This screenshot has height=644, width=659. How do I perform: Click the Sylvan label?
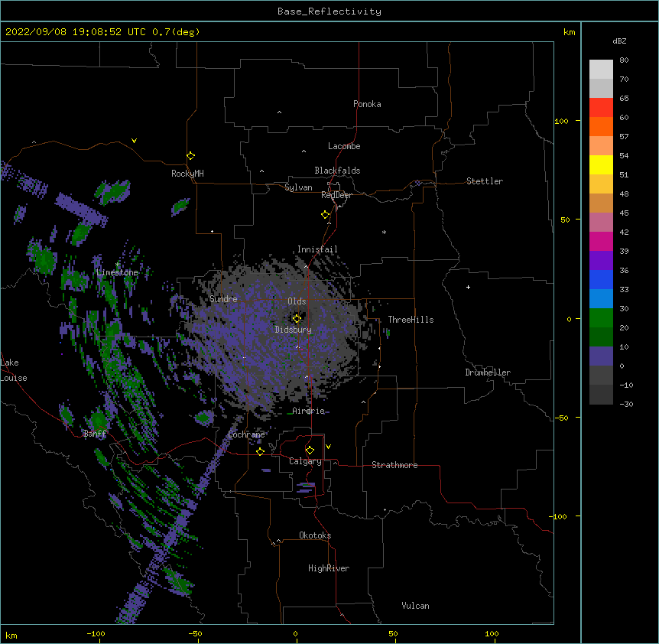pos(298,187)
